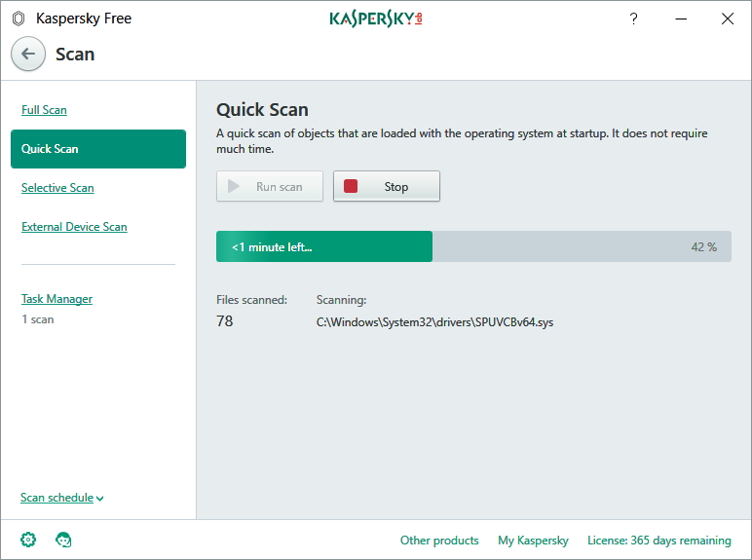Select the Quick Scan tab

point(98,149)
